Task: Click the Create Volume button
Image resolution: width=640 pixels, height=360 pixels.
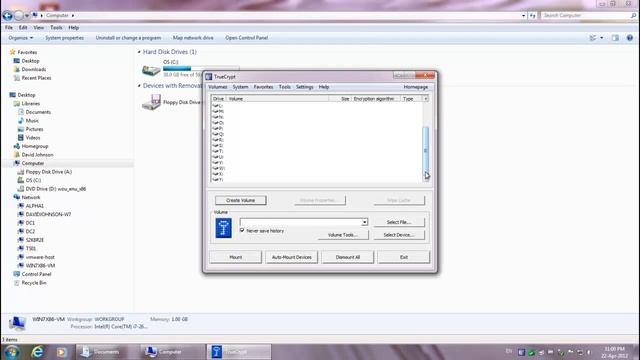Action: coord(240,200)
